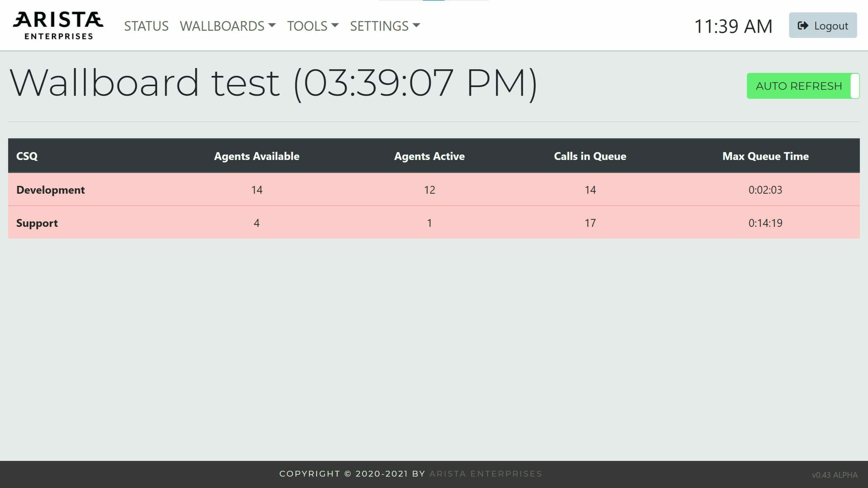
Task: Open the Settings dropdown menu
Action: pos(385,26)
